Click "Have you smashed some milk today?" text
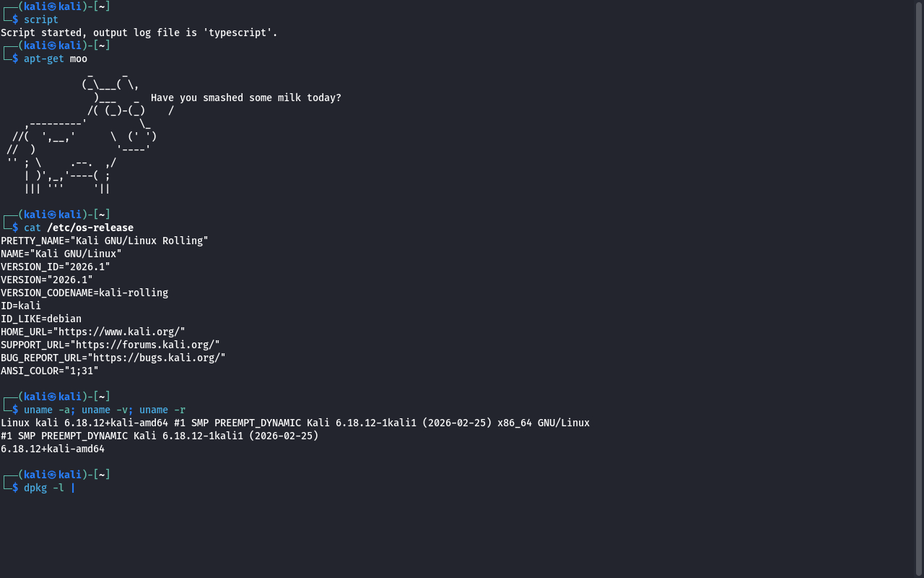The image size is (924, 578). point(245,98)
